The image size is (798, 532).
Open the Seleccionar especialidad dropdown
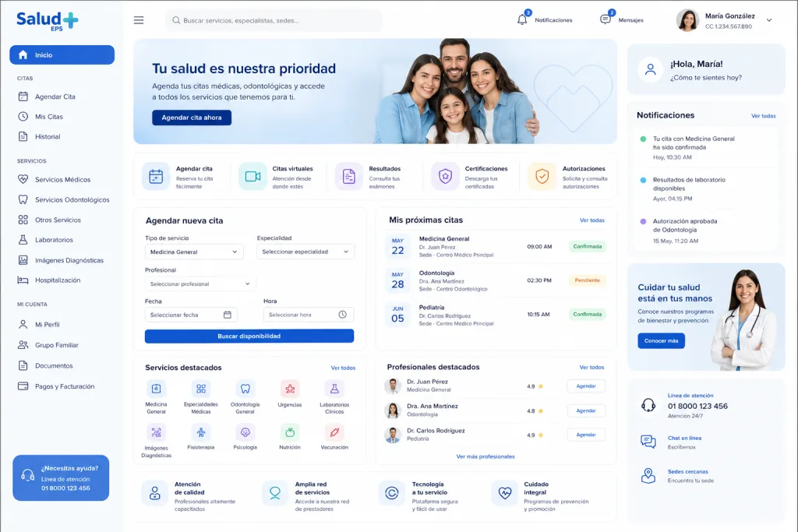[x=305, y=252]
